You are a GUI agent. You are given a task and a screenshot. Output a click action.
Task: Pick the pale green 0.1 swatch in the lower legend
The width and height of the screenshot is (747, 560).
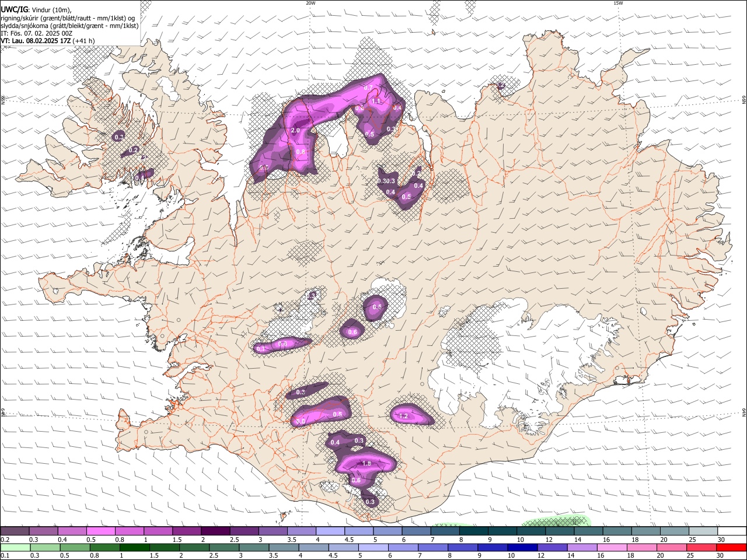click(14, 547)
